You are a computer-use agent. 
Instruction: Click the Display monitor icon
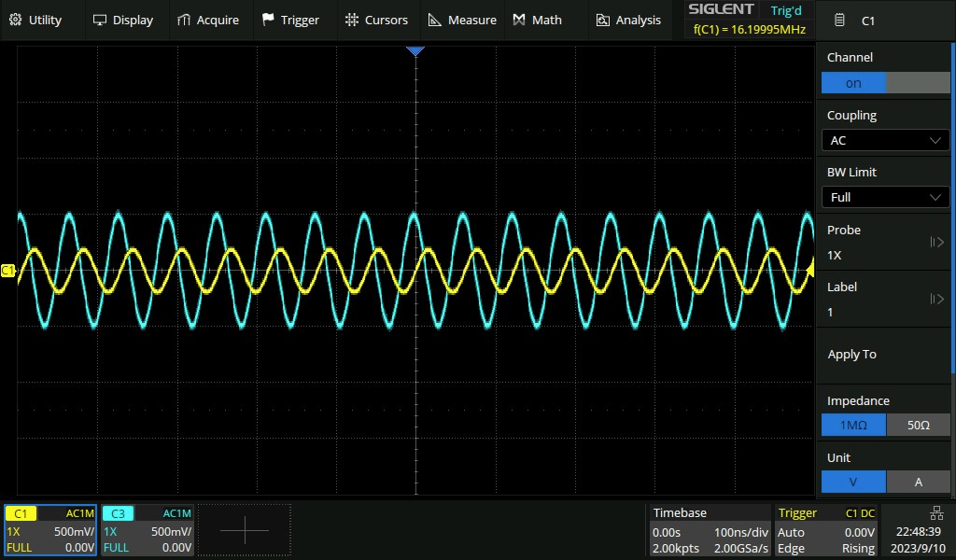pos(99,20)
